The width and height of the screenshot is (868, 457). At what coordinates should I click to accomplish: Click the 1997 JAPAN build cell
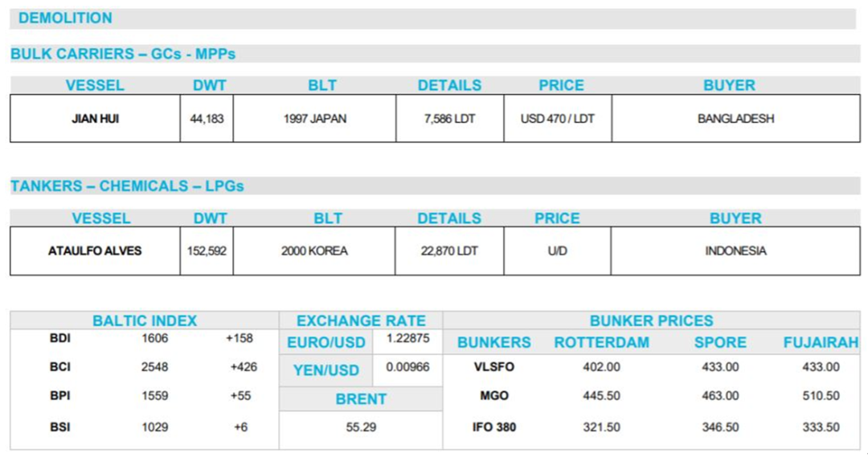(x=314, y=119)
